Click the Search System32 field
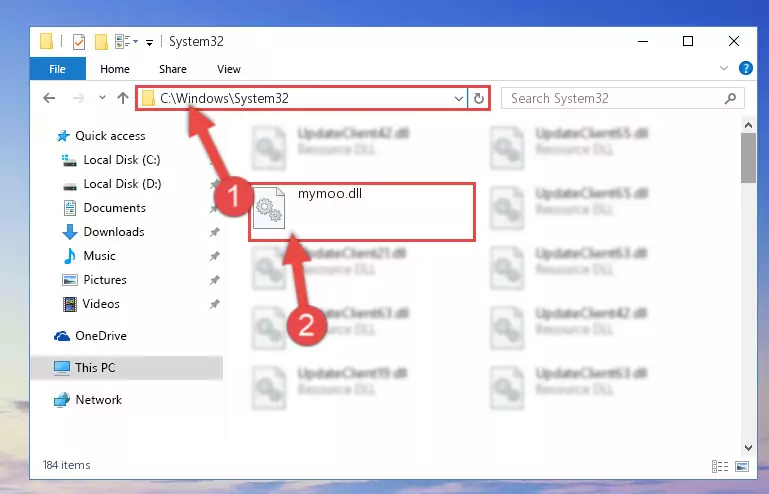 point(622,99)
